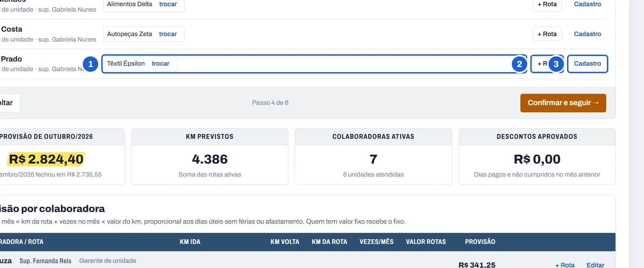The image size is (644, 268).
Task: Click Editar in the Sup. Fernanda Reis row
Action: [x=595, y=265]
